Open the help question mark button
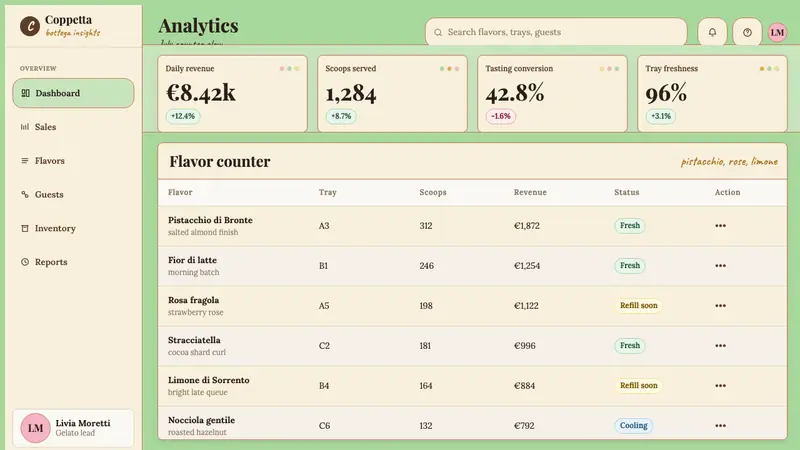Screen dimensions: 800x450 coord(747,32)
